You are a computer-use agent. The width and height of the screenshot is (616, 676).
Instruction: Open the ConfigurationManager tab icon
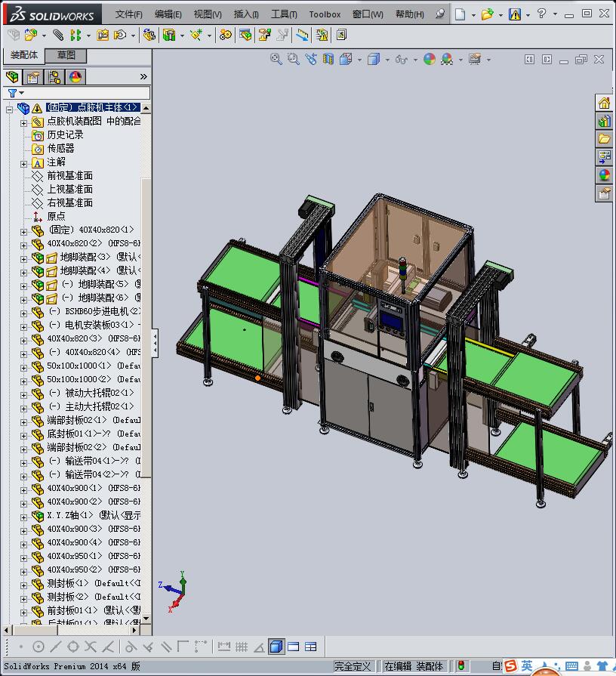coord(54,77)
